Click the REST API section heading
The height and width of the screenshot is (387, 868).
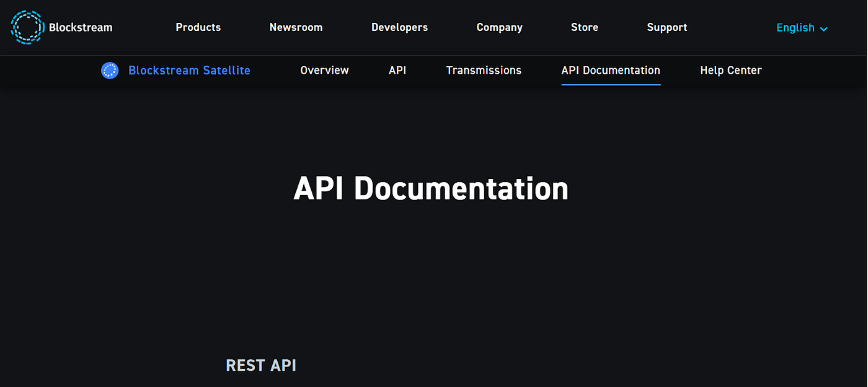click(261, 365)
